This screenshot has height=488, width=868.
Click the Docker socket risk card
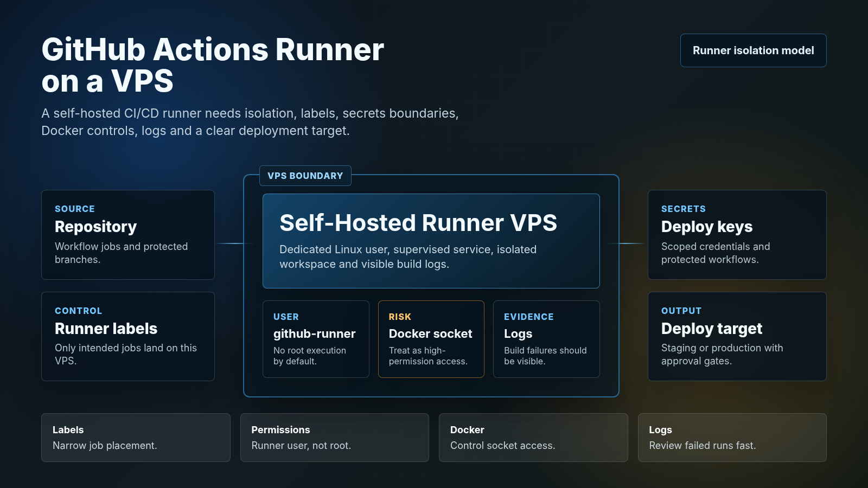pyautogui.click(x=431, y=339)
